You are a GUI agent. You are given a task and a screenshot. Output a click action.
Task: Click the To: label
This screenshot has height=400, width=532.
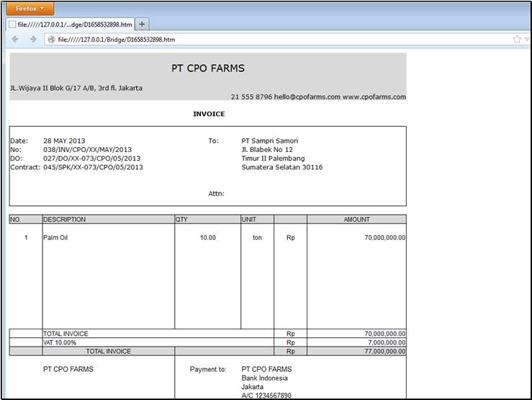213,141
